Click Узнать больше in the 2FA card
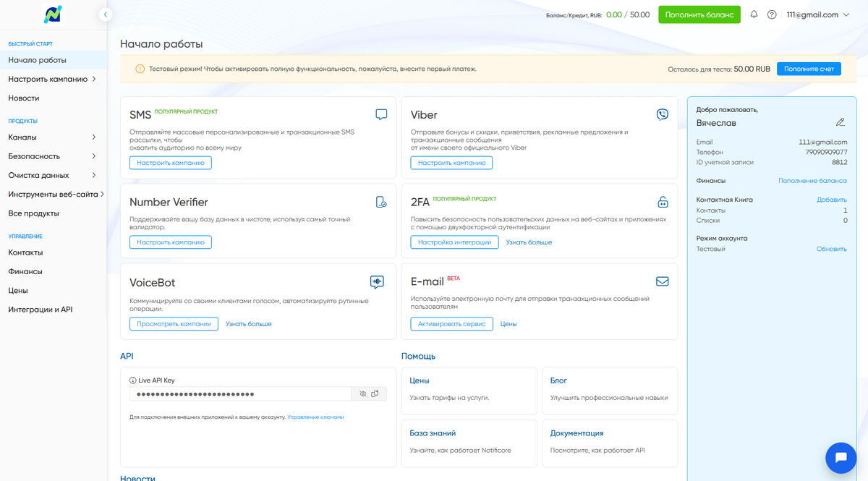Screen dimensions: 868x481 (529, 242)
